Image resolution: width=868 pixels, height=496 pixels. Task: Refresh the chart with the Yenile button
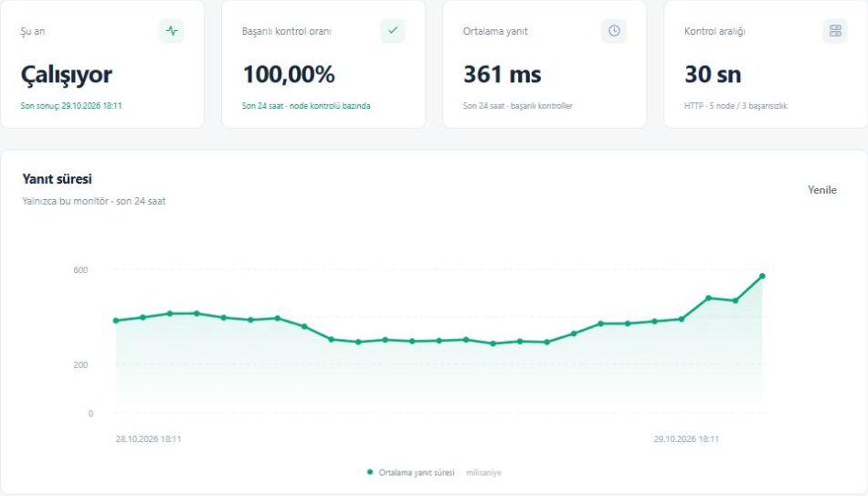[822, 190]
